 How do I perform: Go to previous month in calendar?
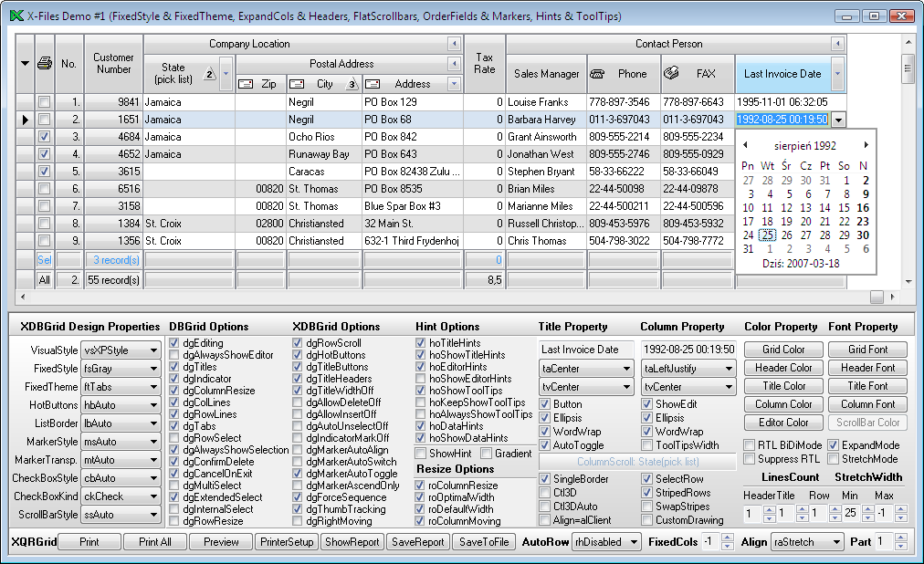[745, 145]
